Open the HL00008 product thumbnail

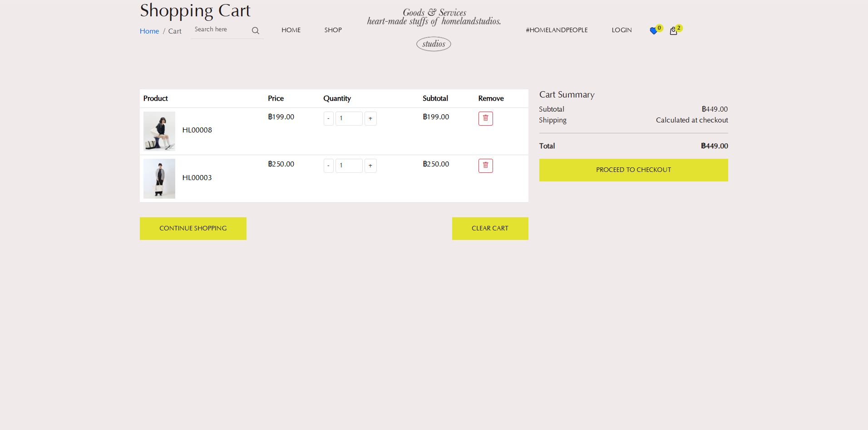click(159, 131)
